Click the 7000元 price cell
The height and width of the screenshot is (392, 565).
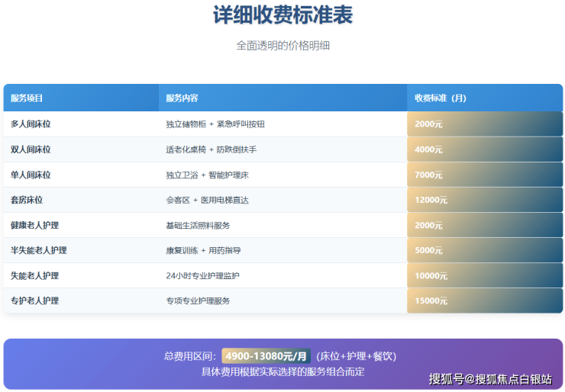pos(429,175)
